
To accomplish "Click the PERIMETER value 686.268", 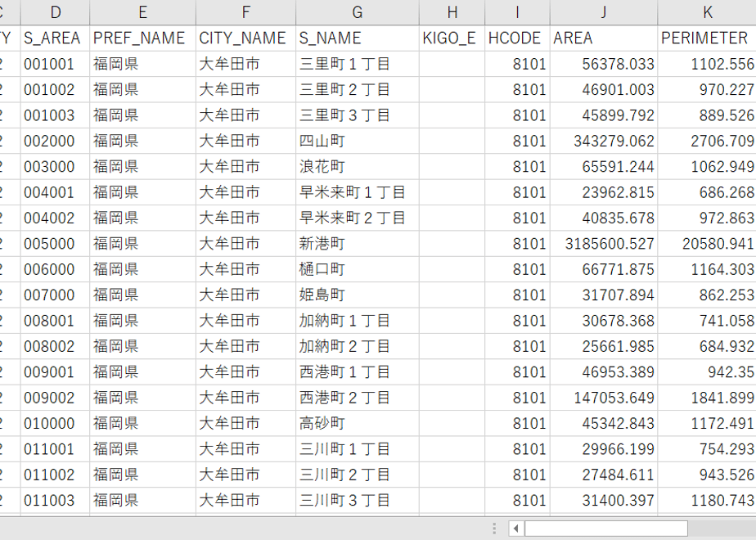I will click(x=707, y=192).
